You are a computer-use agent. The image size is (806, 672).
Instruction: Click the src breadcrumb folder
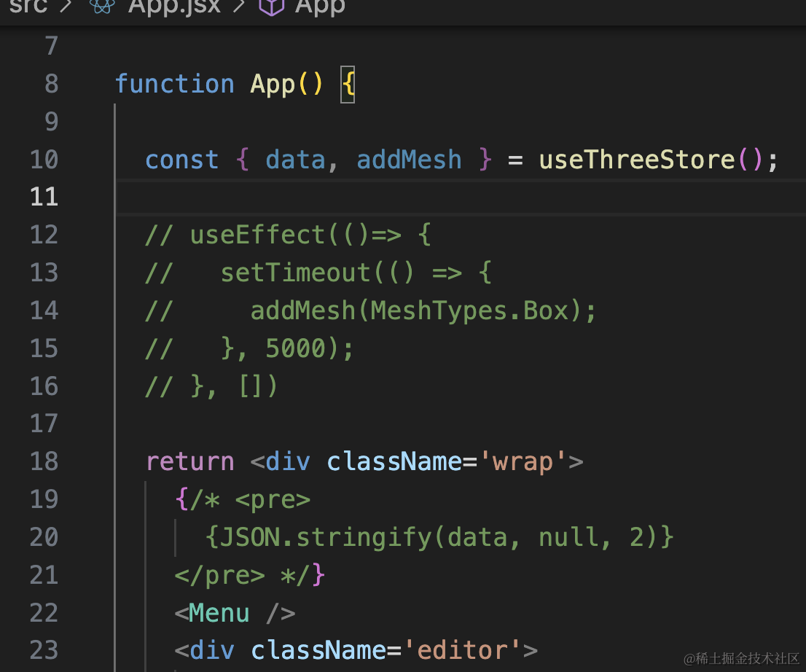(28, 6)
